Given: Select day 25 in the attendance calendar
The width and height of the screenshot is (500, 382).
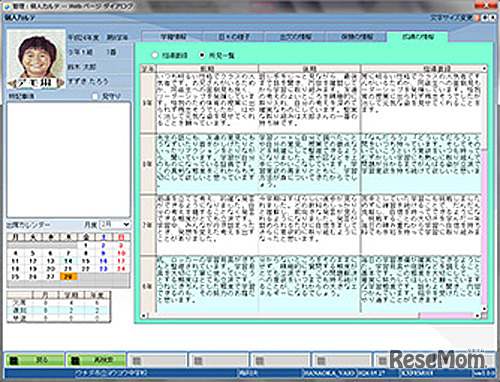Looking at the screenshot, I should point(15,276).
